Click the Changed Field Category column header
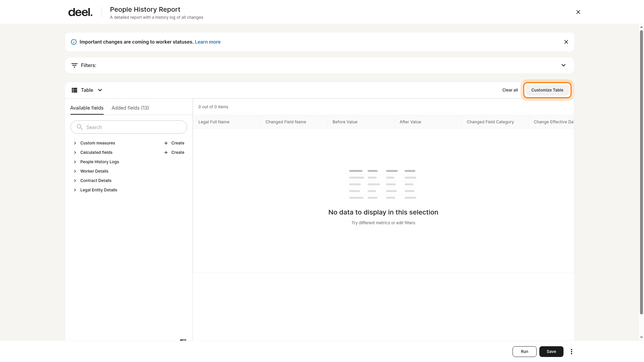 495,122
